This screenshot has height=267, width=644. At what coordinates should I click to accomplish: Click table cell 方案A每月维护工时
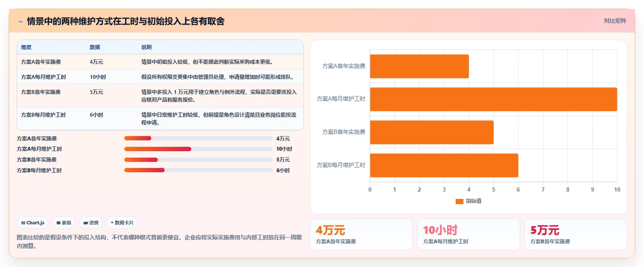pos(43,77)
